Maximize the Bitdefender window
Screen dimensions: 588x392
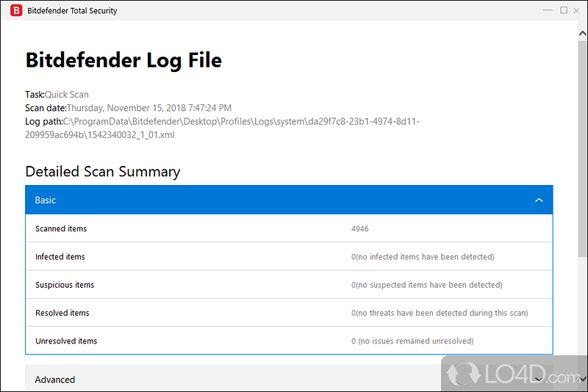click(564, 10)
